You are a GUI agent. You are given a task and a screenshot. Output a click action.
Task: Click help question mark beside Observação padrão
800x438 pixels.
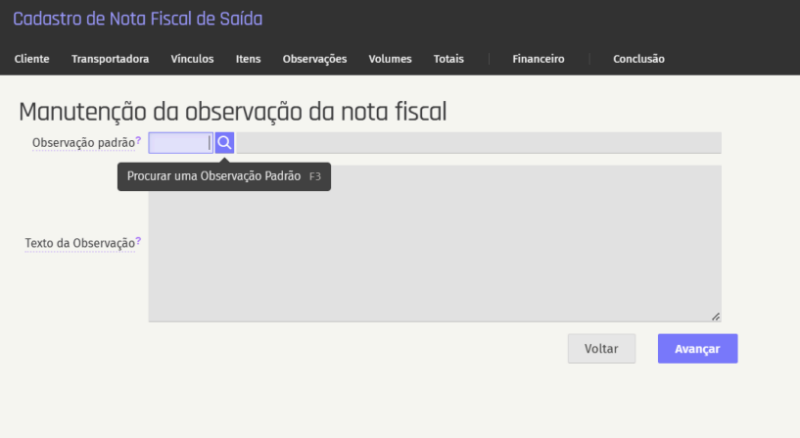coord(138,141)
